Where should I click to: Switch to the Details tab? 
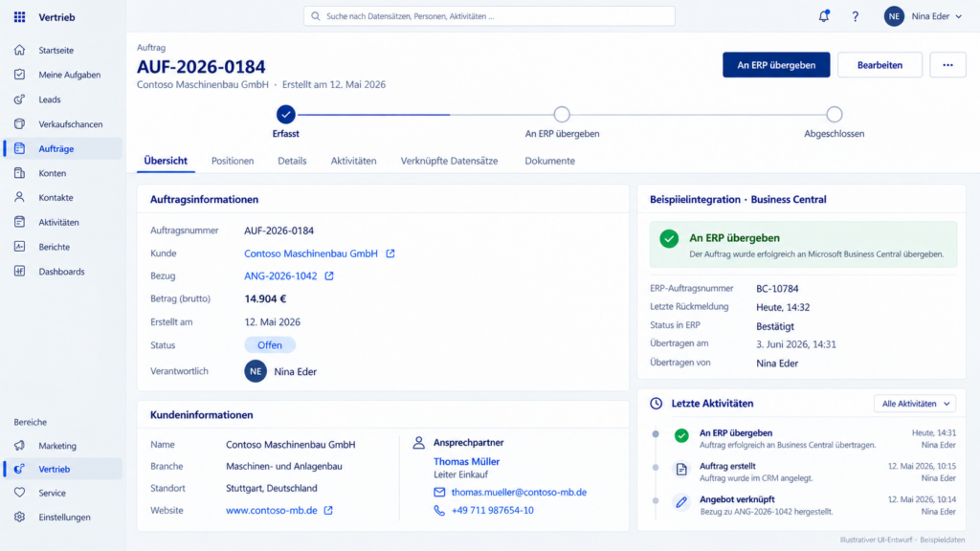click(x=292, y=161)
